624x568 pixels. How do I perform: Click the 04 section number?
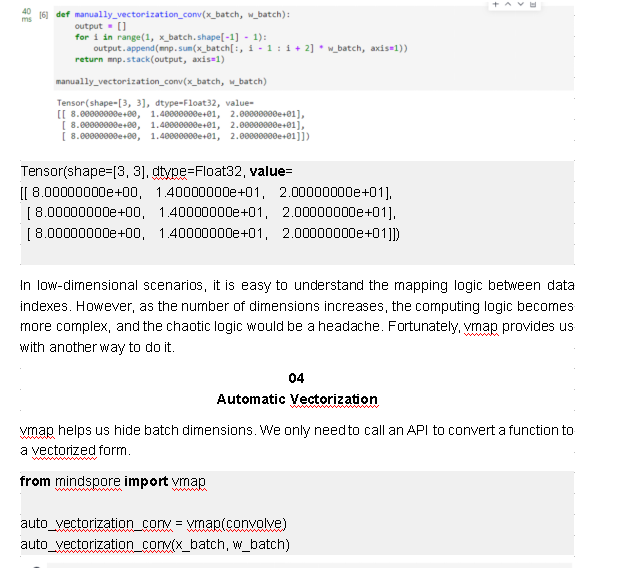[296, 378]
